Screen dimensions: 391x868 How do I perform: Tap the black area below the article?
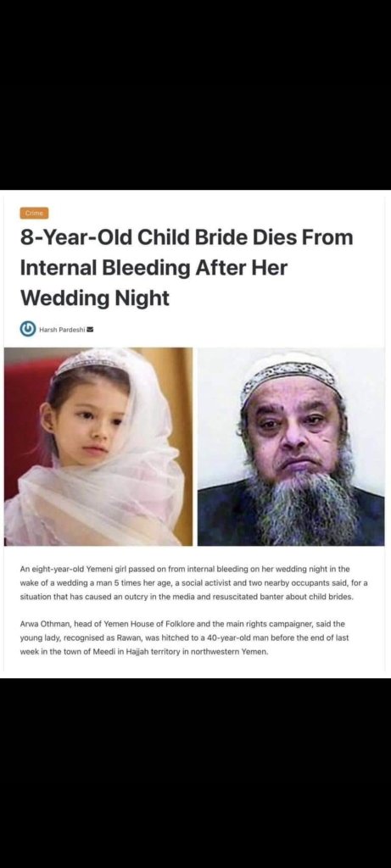point(195,773)
